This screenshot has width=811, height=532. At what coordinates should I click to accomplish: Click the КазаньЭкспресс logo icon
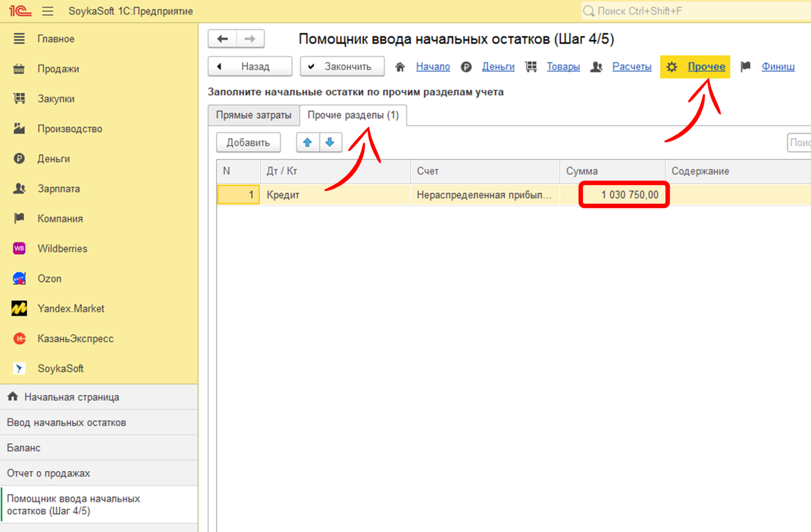click(x=19, y=339)
